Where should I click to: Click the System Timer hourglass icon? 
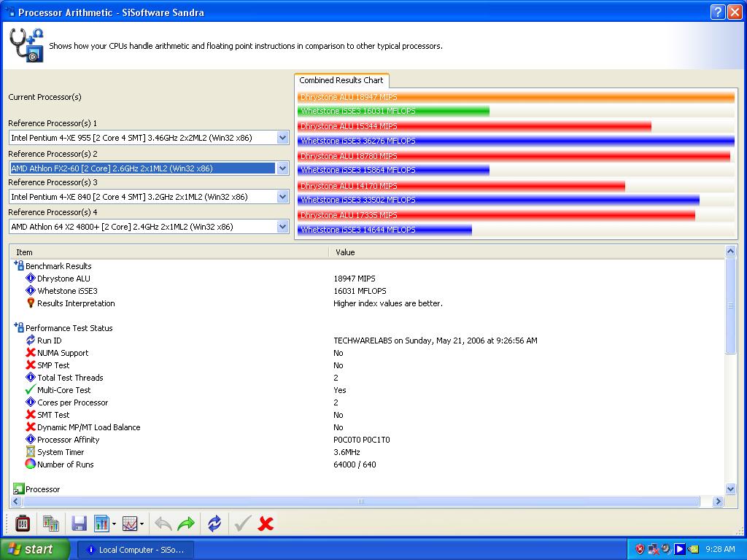point(31,452)
